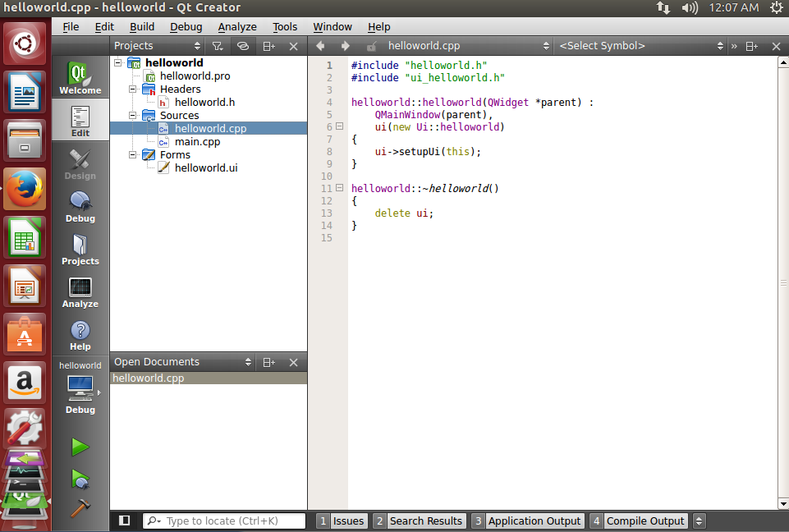
Task: Go forward in editor navigation history
Action: pos(345,46)
